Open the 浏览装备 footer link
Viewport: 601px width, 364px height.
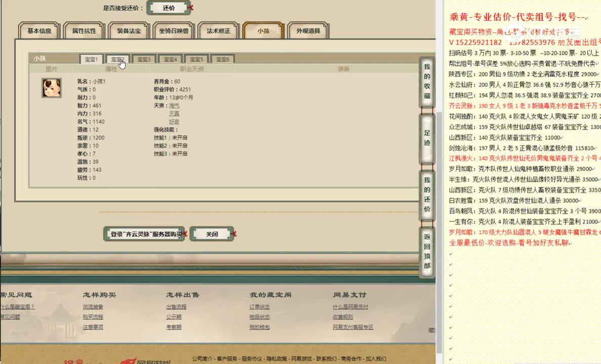click(x=93, y=307)
